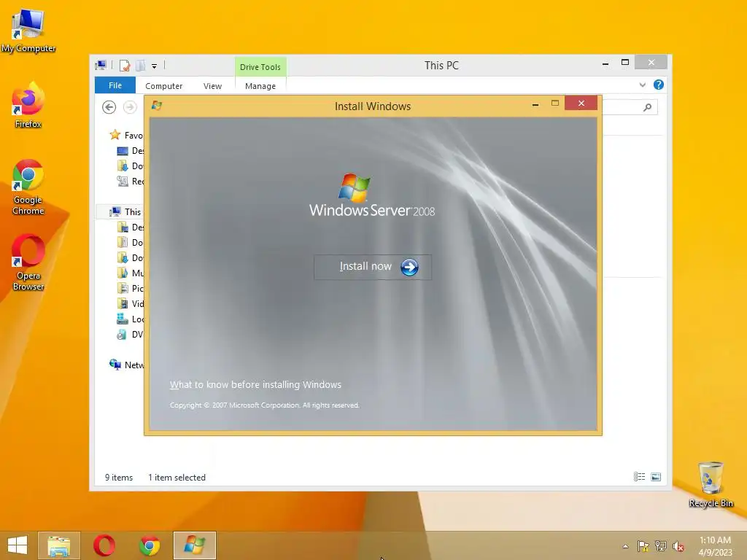Select Downloads under Favorites in navigation pane
The image size is (747, 560).
coord(130,166)
